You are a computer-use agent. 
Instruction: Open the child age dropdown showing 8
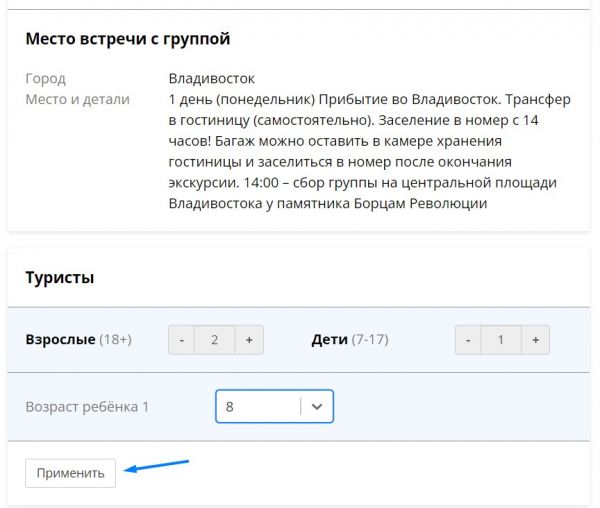274,406
